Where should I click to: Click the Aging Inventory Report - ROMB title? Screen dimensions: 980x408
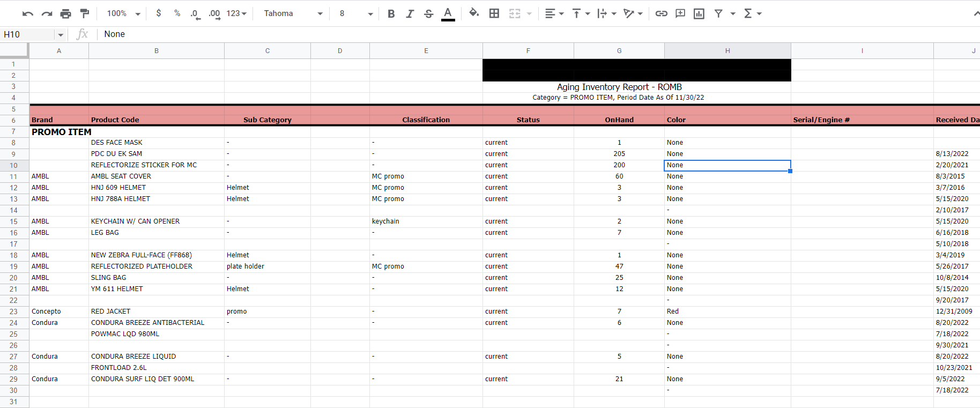pyautogui.click(x=619, y=87)
